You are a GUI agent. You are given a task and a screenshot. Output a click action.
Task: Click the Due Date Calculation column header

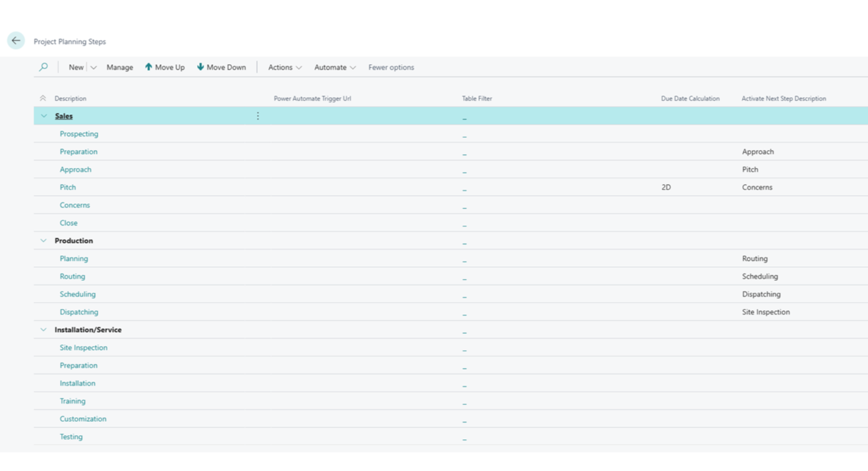[690, 98]
